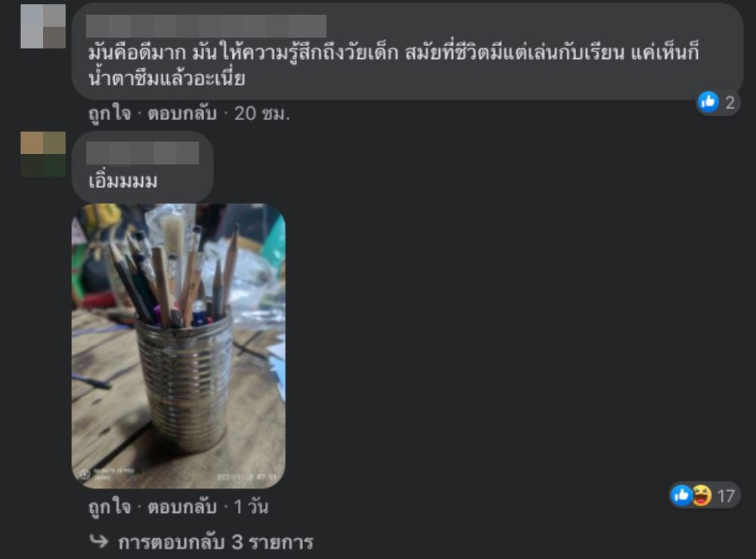Open the like reaction icon on the pencil photo comment

[x=681, y=495]
